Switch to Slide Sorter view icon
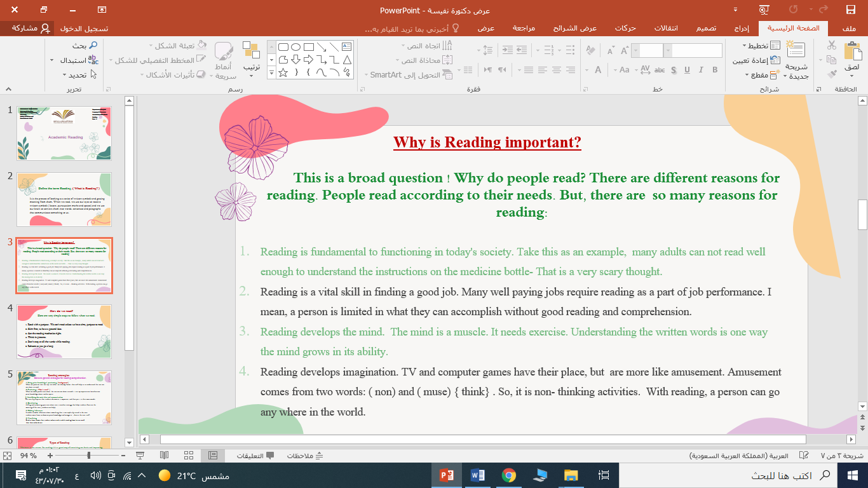Viewport: 868px width, 488px height. [x=189, y=456]
